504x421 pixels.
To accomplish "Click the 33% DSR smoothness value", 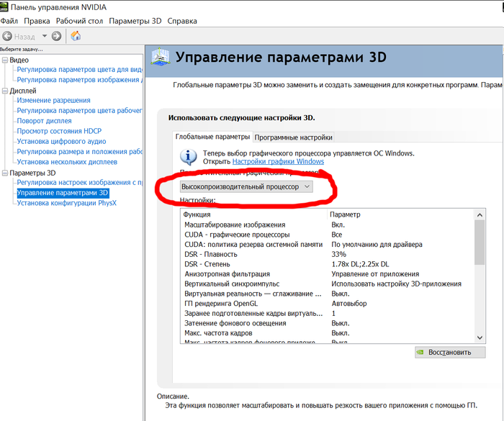I will (x=339, y=254).
